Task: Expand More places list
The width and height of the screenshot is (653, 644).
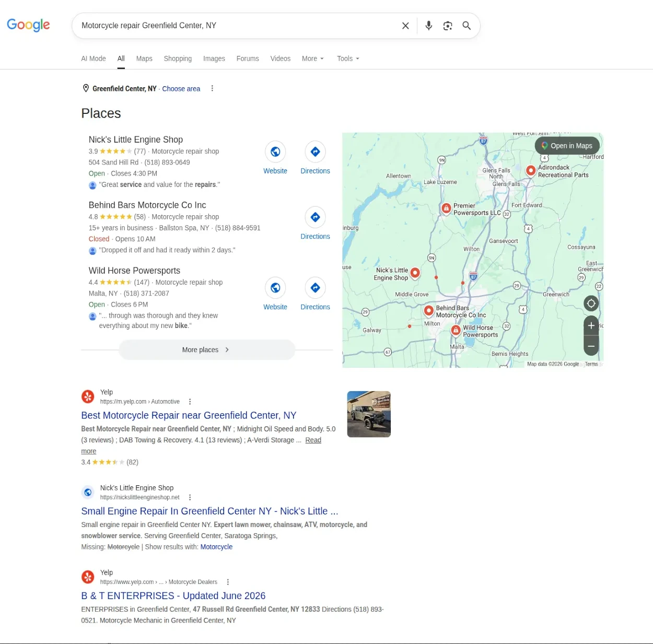Action: tap(207, 350)
